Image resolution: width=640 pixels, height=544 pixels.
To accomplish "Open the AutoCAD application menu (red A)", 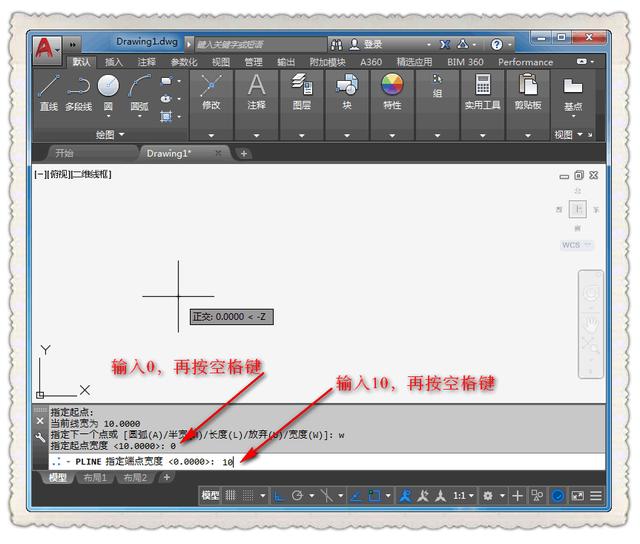I will coord(46,49).
